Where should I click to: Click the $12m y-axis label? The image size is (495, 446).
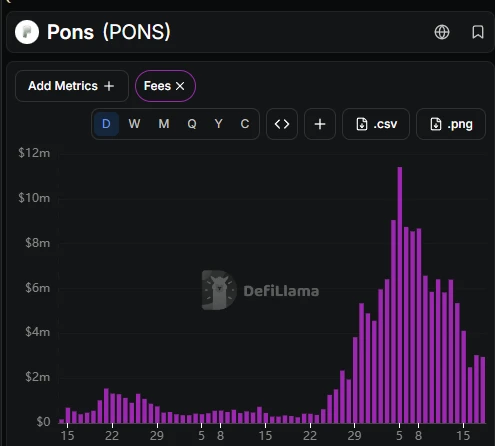(34, 153)
